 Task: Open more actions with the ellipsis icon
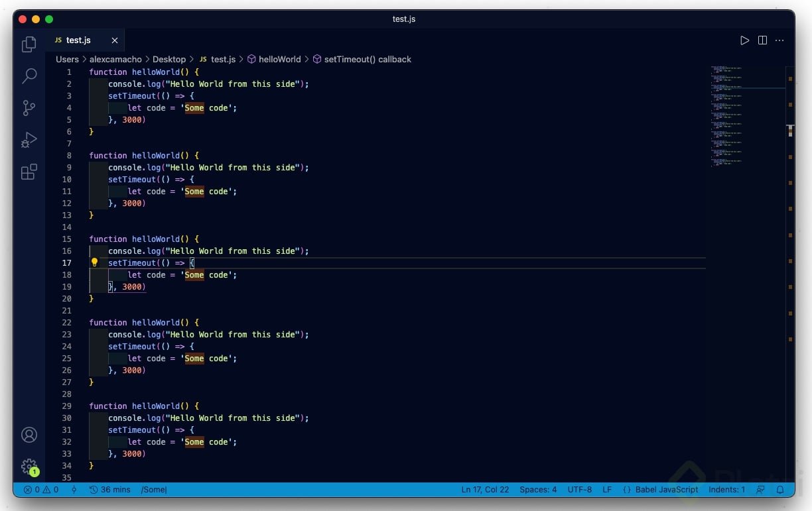tap(779, 40)
